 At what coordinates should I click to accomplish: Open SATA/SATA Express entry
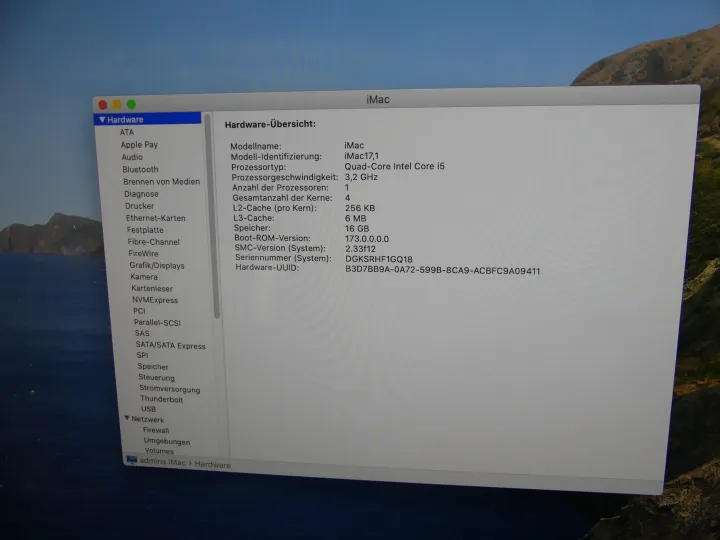[170, 345]
